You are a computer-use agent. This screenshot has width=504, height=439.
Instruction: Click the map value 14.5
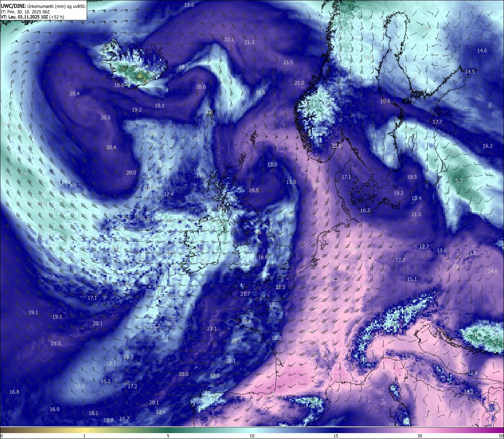[470, 72]
